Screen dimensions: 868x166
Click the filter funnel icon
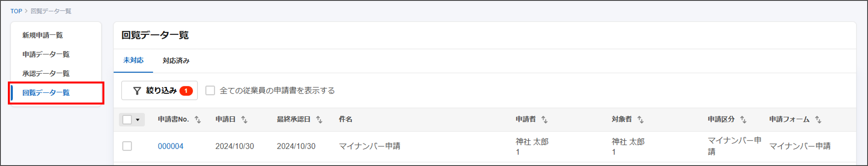pos(137,91)
